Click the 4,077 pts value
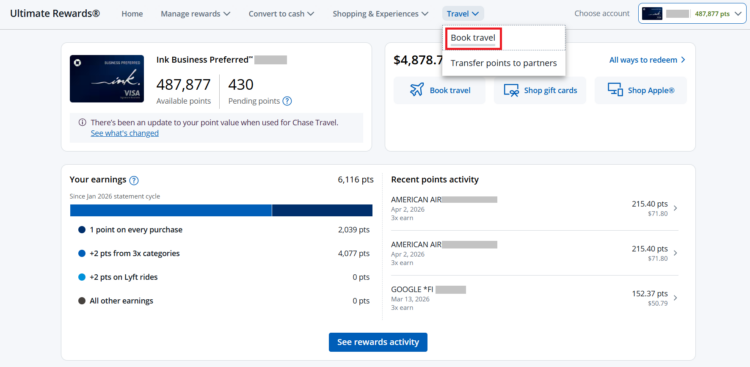 click(353, 254)
